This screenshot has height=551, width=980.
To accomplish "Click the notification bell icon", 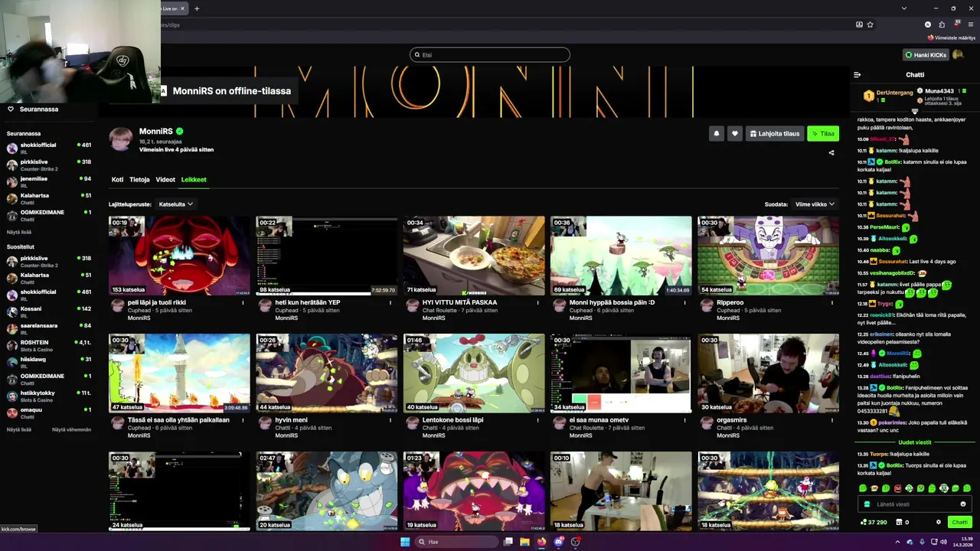I will coord(717,134).
